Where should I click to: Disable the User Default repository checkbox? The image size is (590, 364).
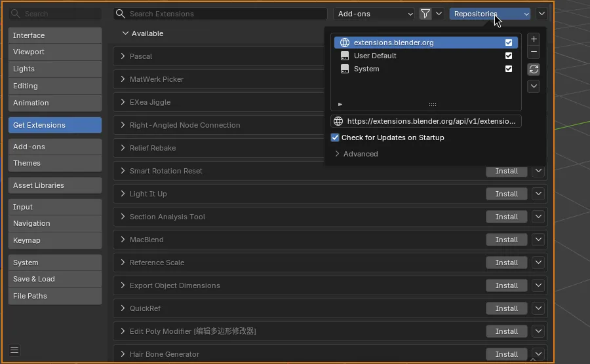(x=508, y=56)
